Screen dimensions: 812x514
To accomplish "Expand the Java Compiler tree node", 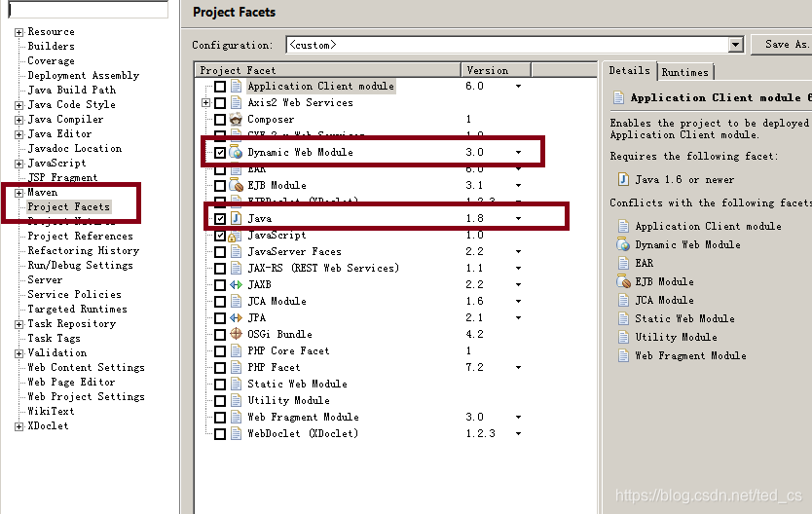I will click(x=19, y=120).
